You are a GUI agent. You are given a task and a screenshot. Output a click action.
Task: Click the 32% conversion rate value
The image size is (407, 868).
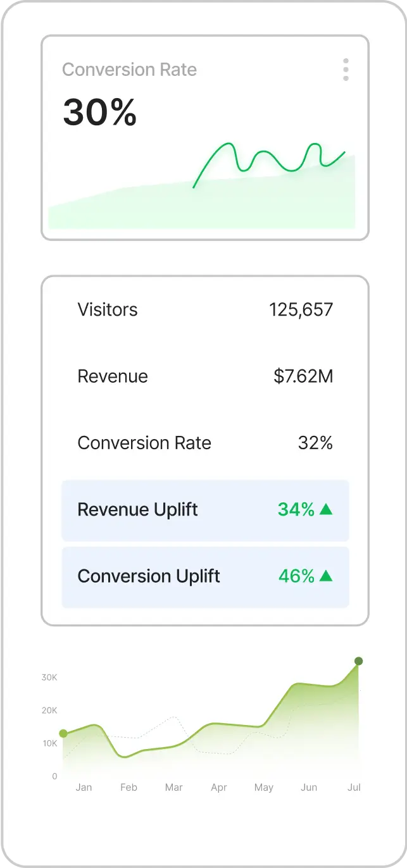(x=315, y=443)
